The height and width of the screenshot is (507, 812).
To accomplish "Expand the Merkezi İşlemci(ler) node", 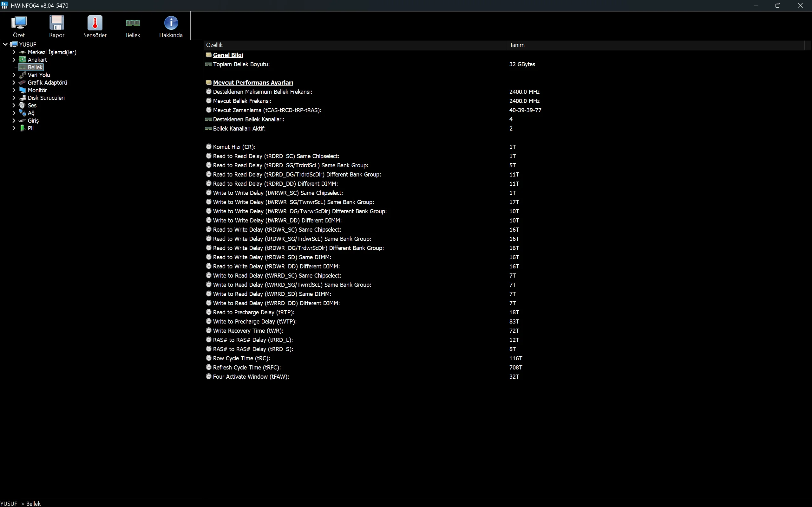I will pyautogui.click(x=14, y=52).
